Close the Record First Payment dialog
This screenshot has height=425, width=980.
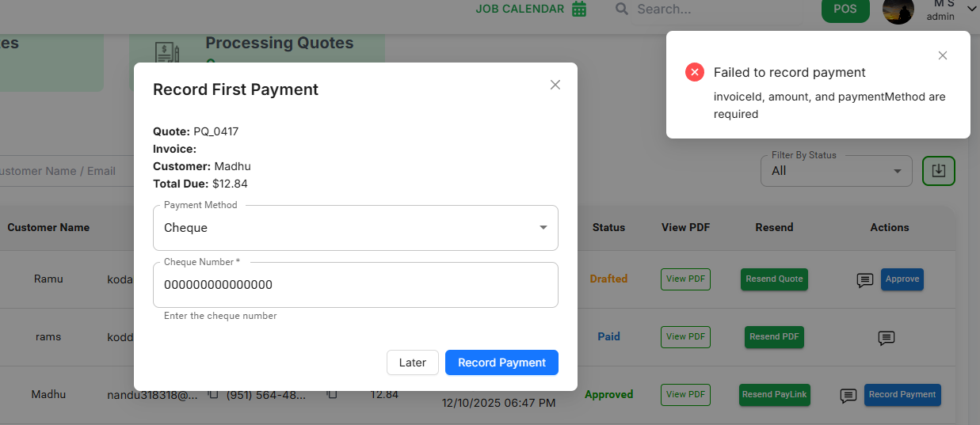[x=555, y=85]
